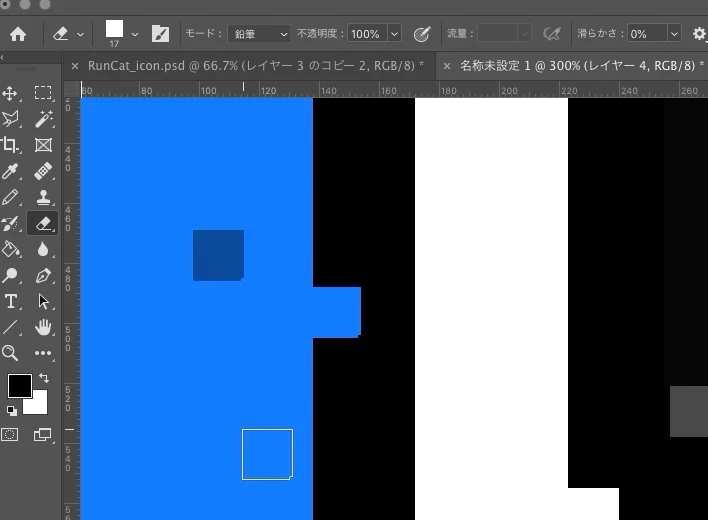Viewport: 708px width, 520px height.
Task: Reset to default foreground and background colors
Action: pyautogui.click(x=12, y=411)
